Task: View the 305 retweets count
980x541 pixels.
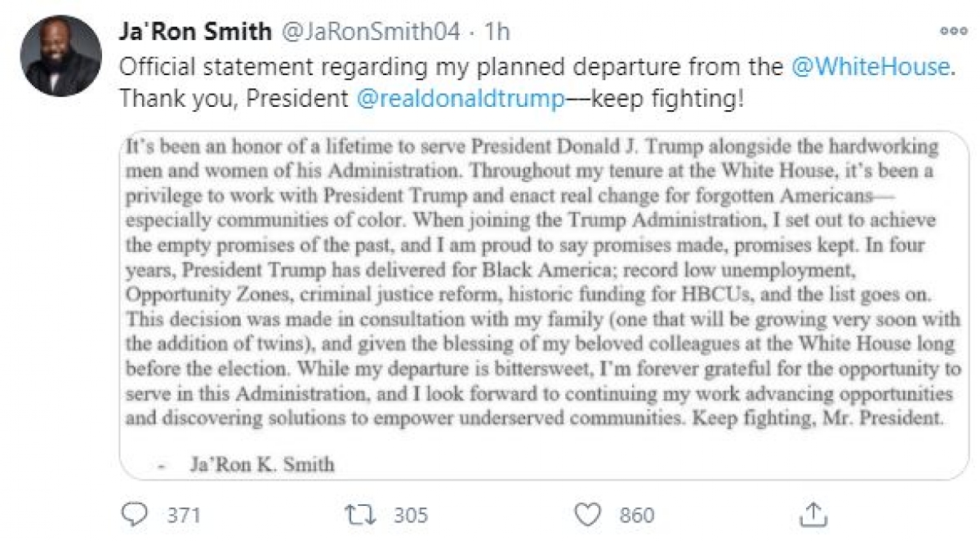Action: click(411, 516)
